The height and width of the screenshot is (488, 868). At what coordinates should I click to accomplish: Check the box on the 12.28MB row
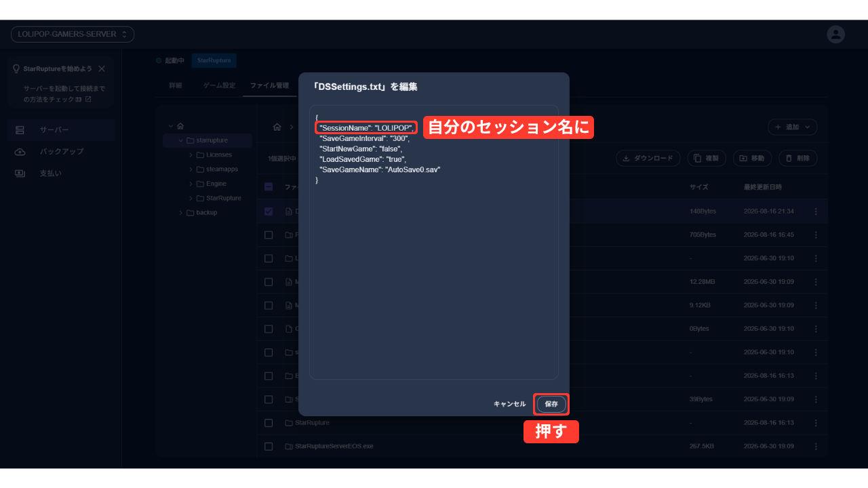pos(269,282)
